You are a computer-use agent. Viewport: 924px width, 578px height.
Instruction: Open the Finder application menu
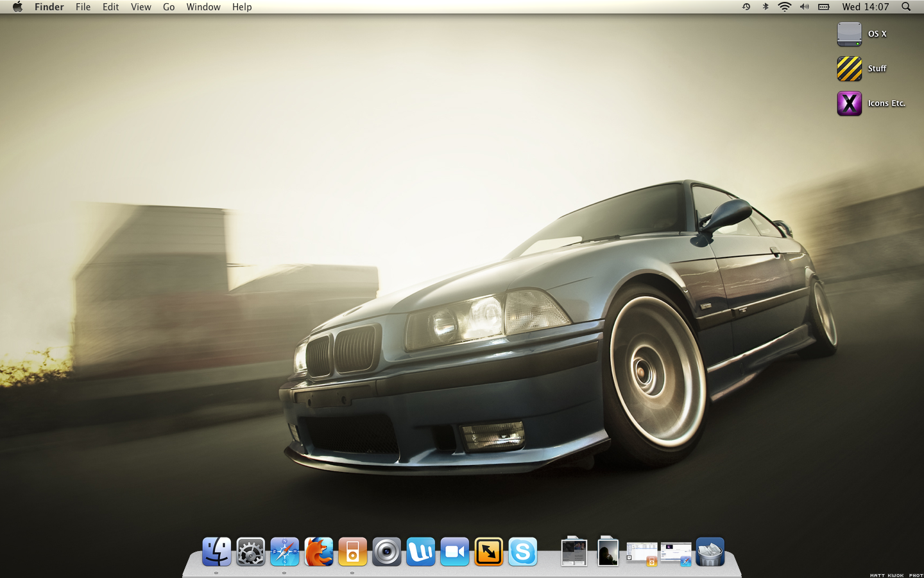[49, 6]
